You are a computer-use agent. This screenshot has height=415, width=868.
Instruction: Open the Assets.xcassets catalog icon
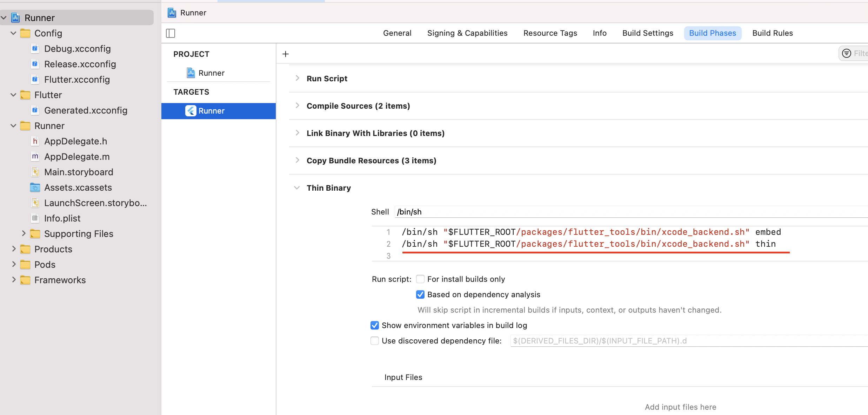pos(35,188)
